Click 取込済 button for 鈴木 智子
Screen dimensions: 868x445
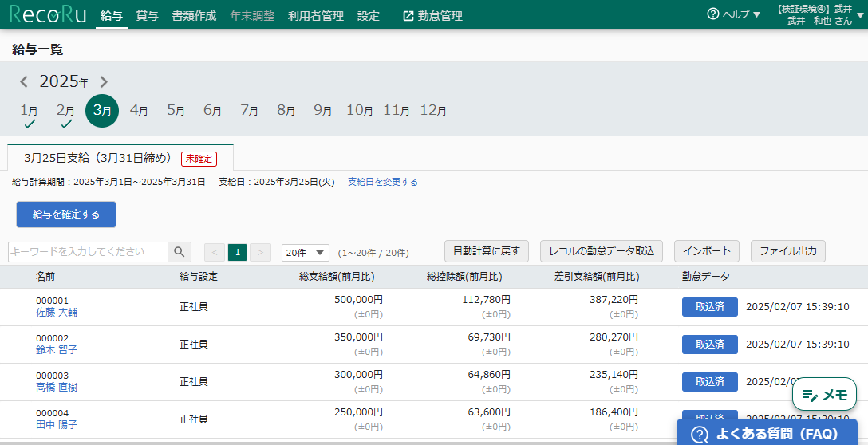coord(710,345)
